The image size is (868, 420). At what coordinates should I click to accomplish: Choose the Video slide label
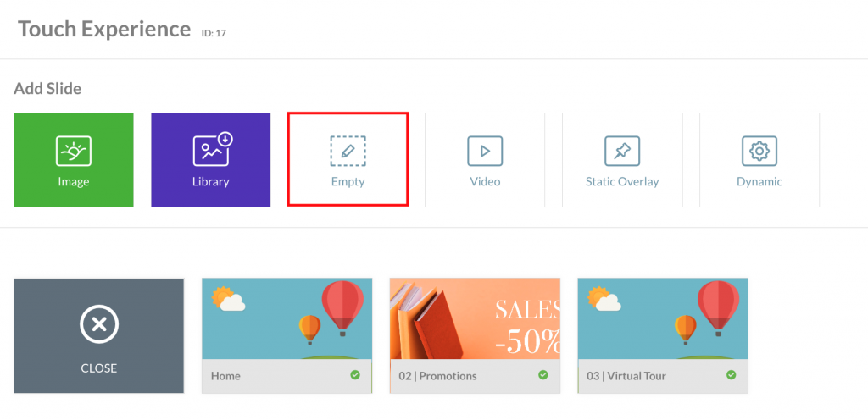coord(485,181)
